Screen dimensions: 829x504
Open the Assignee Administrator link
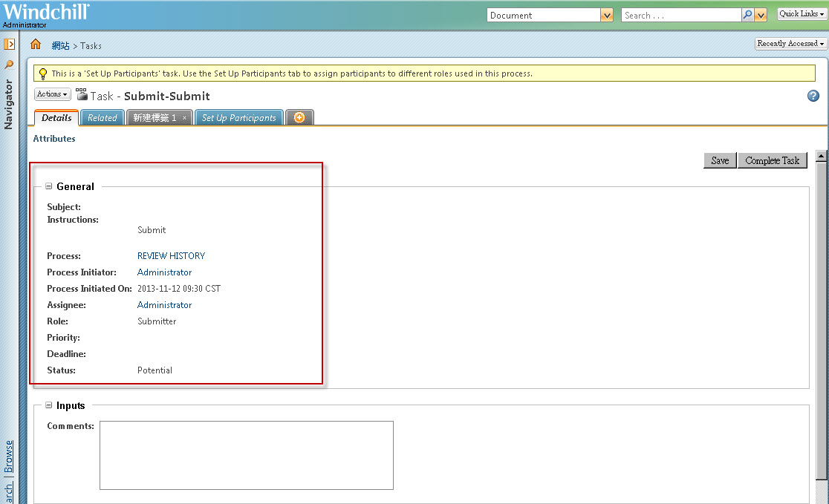(x=164, y=305)
